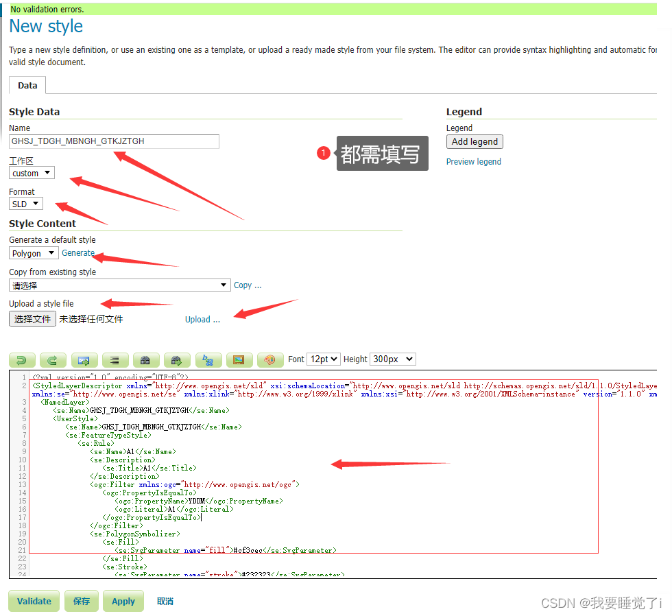This screenshot has height=616, width=672.
Task: Open the workspace dropdown under 工作区
Action: point(31,173)
